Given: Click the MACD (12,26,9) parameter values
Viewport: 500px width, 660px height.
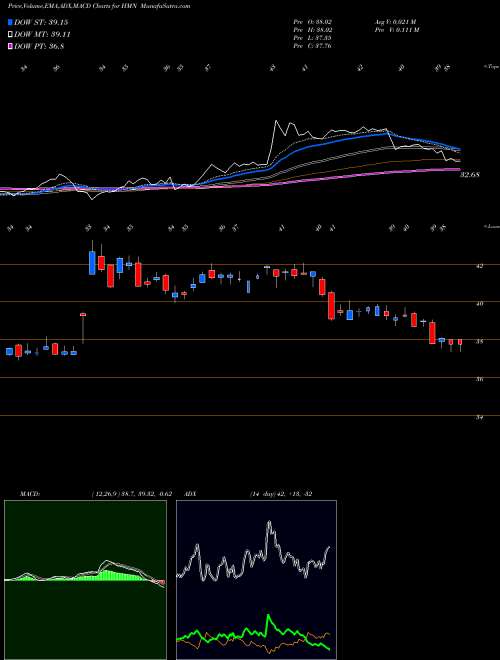Looking at the screenshot, I should (x=131, y=493).
